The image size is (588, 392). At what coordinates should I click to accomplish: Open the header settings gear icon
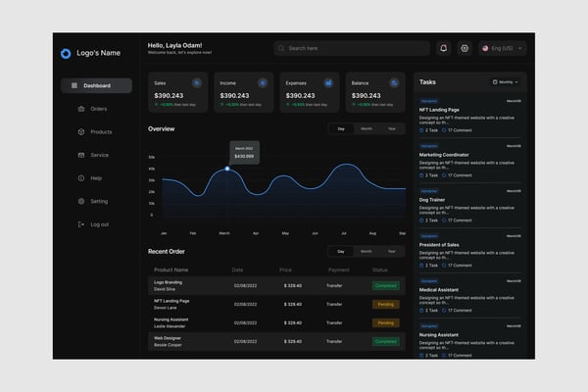tap(465, 48)
